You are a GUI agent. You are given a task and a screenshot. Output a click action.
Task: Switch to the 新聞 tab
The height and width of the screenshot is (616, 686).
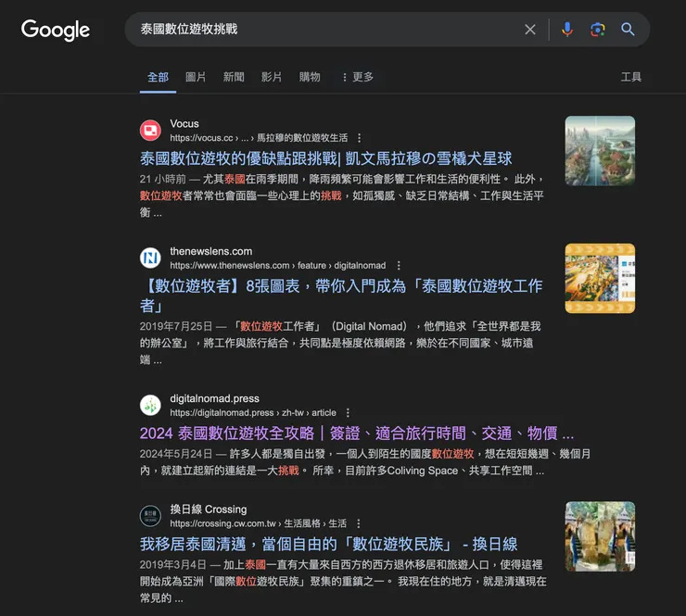tap(234, 78)
